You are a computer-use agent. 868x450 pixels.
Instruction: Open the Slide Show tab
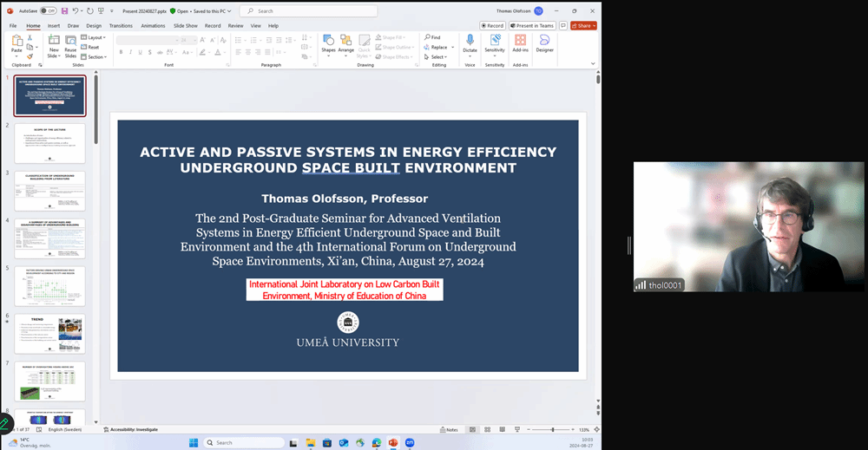186,25
